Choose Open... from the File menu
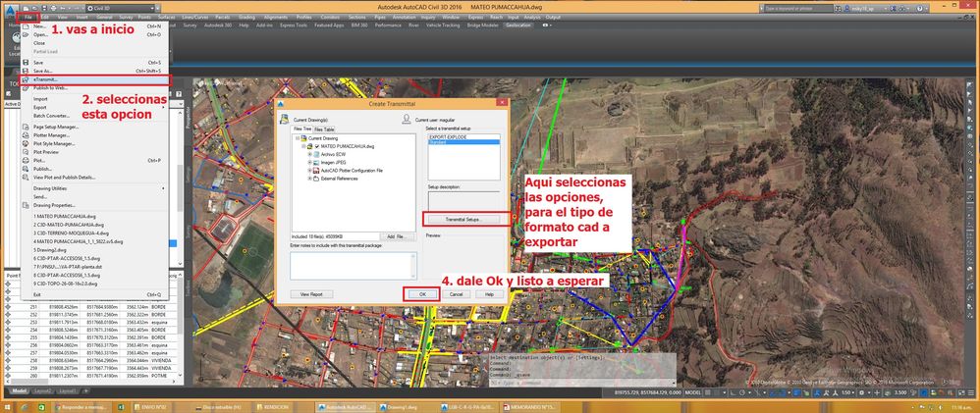980x413 pixels. coord(94,35)
